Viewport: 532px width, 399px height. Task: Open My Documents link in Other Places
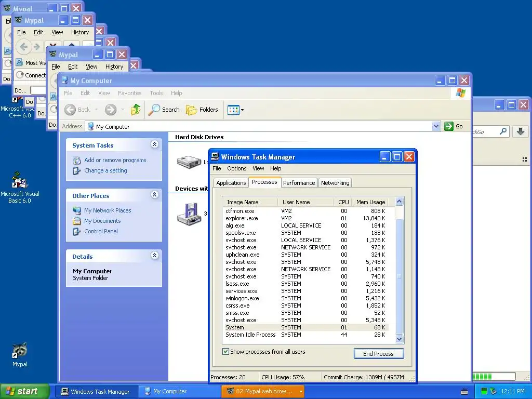point(102,221)
